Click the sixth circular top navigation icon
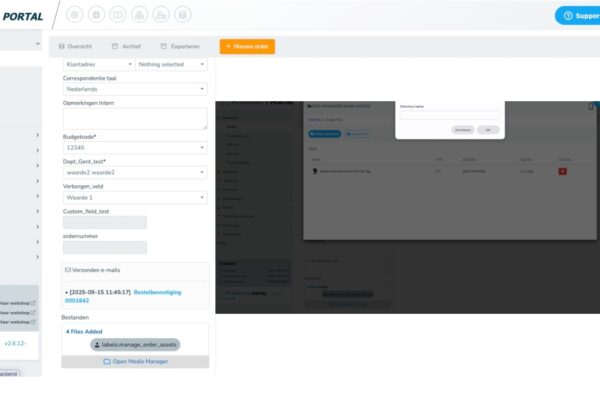600x403 pixels. click(182, 15)
